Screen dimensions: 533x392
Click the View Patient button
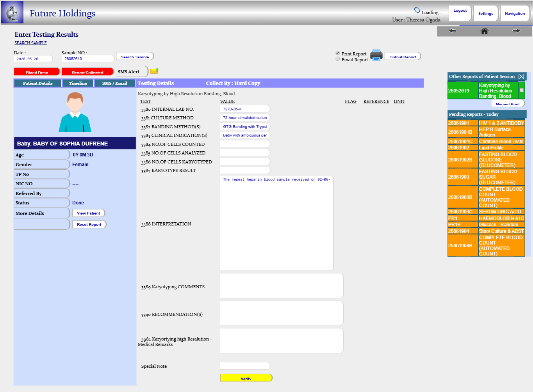(89, 213)
